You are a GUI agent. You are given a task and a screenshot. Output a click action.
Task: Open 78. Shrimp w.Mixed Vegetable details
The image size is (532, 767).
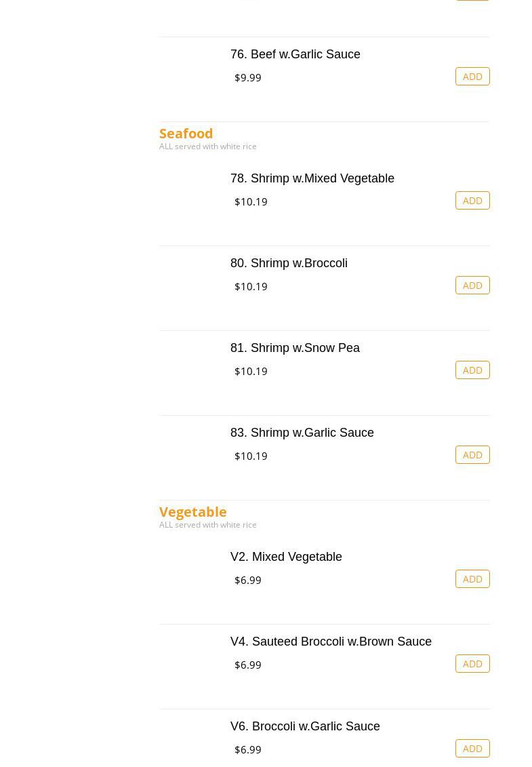(312, 178)
